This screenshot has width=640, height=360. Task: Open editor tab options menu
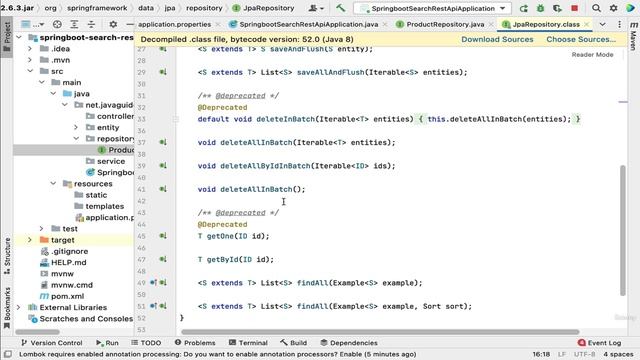[x=619, y=24]
